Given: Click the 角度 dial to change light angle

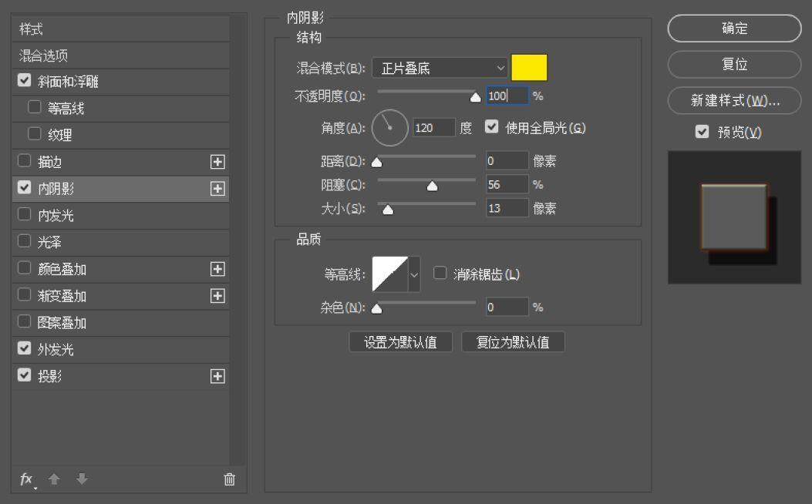Looking at the screenshot, I should 389,128.
